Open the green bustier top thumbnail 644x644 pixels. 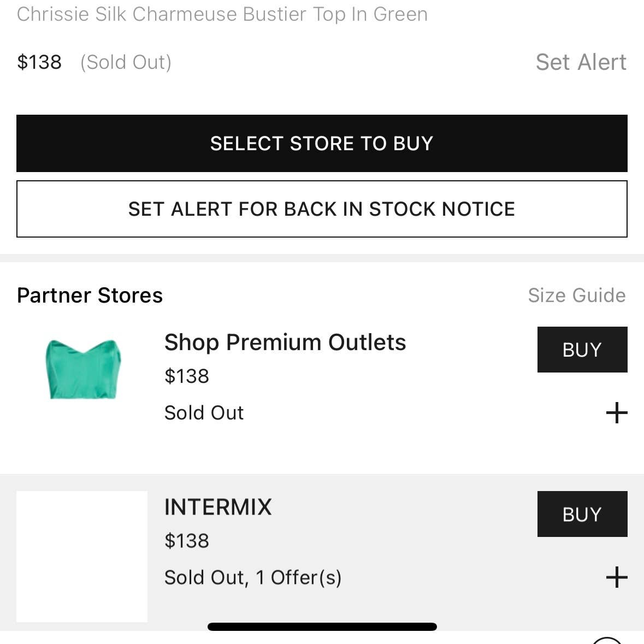click(82, 369)
